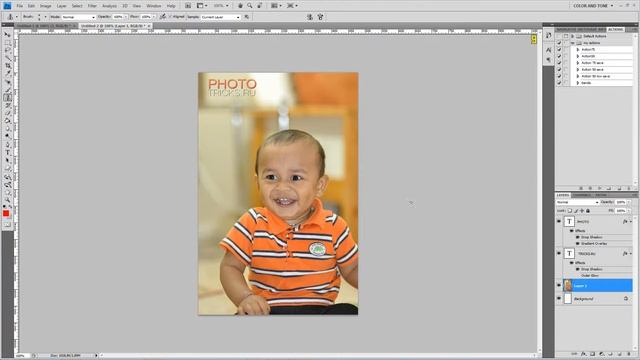Collapse the My actions set
This screenshot has height=360, width=640.
(x=572, y=43)
